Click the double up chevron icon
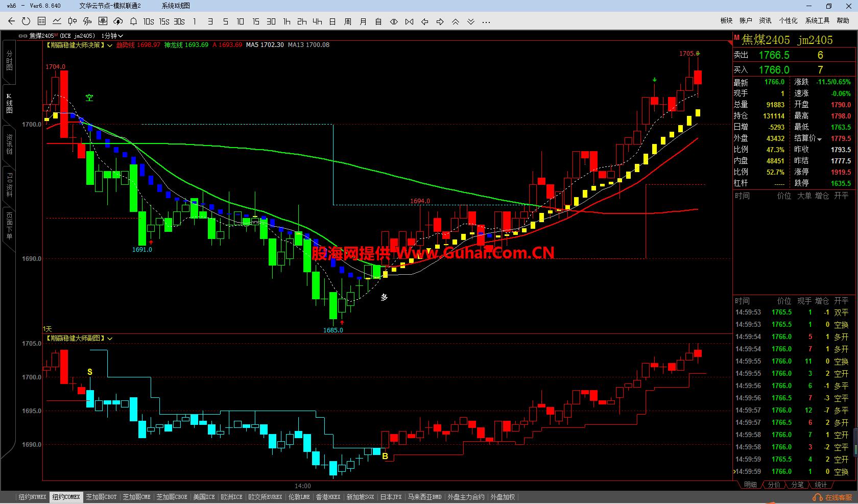This screenshot has width=858, height=504. click(456, 21)
